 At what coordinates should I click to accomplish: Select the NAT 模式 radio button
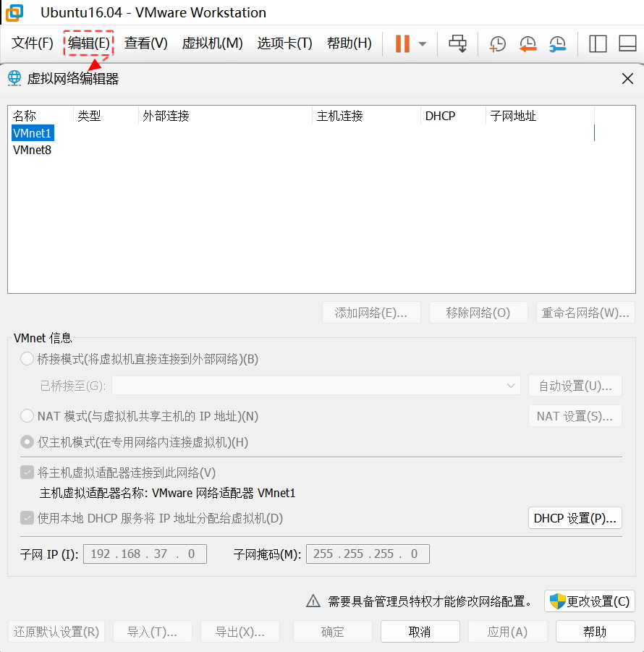pyautogui.click(x=27, y=416)
